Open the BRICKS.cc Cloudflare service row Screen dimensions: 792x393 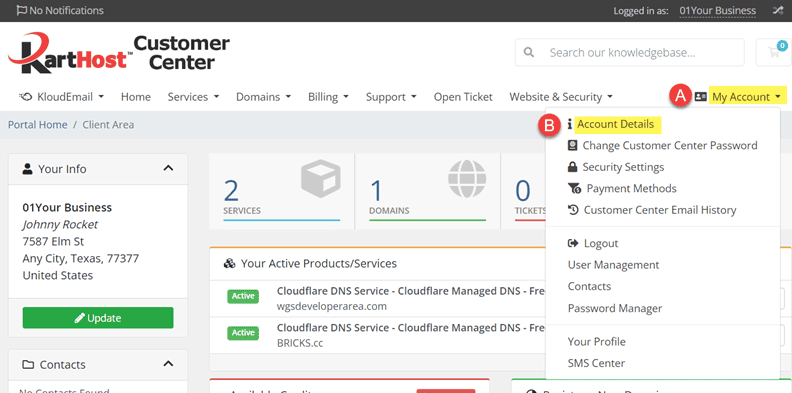click(x=378, y=335)
